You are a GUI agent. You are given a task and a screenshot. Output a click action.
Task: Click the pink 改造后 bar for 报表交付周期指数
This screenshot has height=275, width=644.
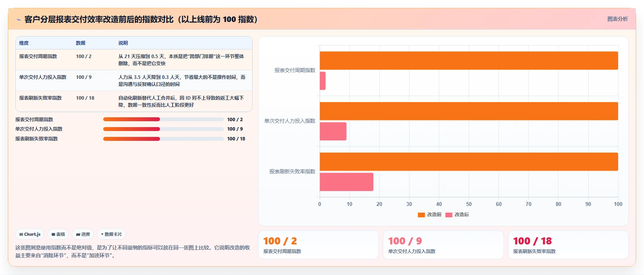tap(322, 81)
